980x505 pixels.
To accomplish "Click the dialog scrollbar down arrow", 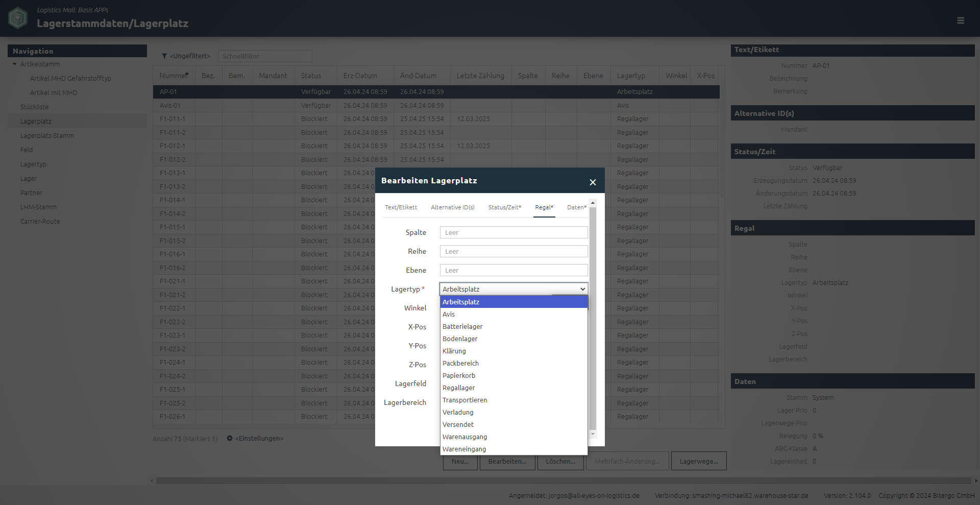I will coord(593,434).
